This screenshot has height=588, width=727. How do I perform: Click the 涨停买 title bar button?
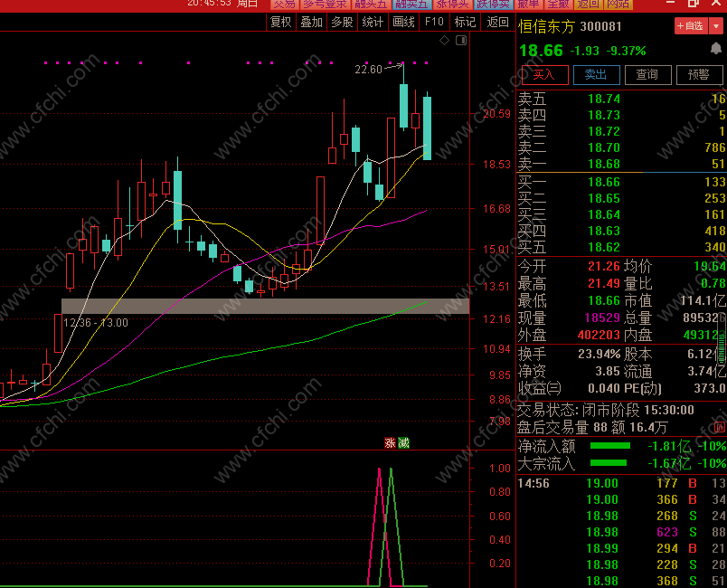tap(452, 5)
